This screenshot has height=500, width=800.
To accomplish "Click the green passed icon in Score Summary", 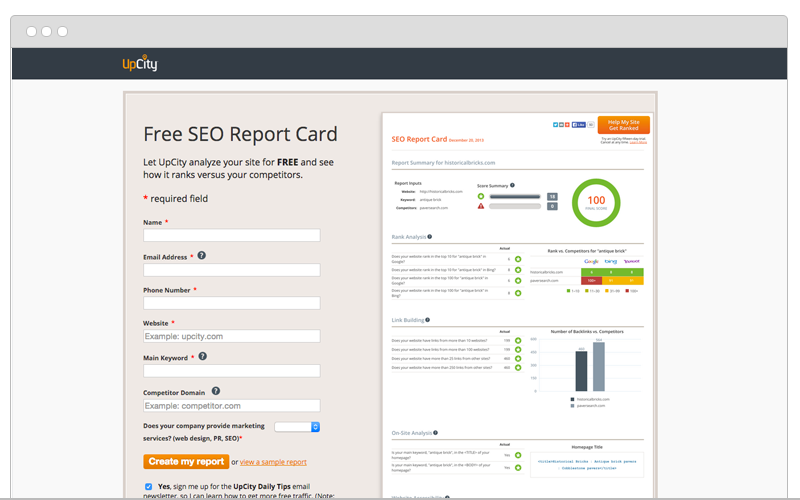I will coord(481,196).
